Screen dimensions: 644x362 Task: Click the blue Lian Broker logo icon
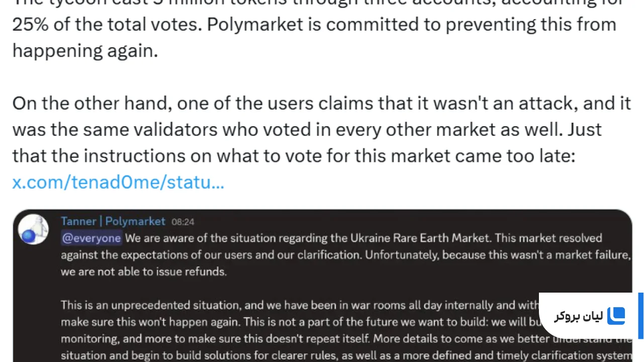point(616,316)
